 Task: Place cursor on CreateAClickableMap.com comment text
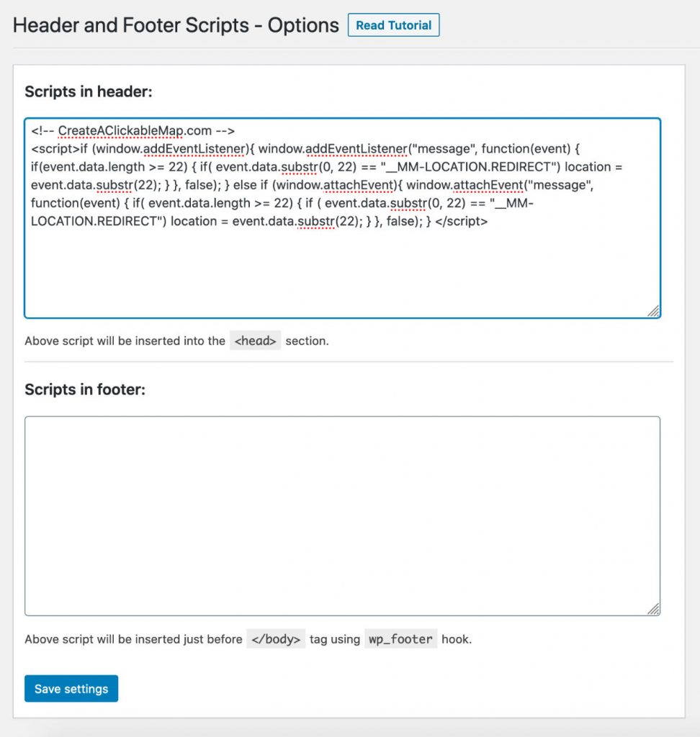pyautogui.click(x=135, y=131)
